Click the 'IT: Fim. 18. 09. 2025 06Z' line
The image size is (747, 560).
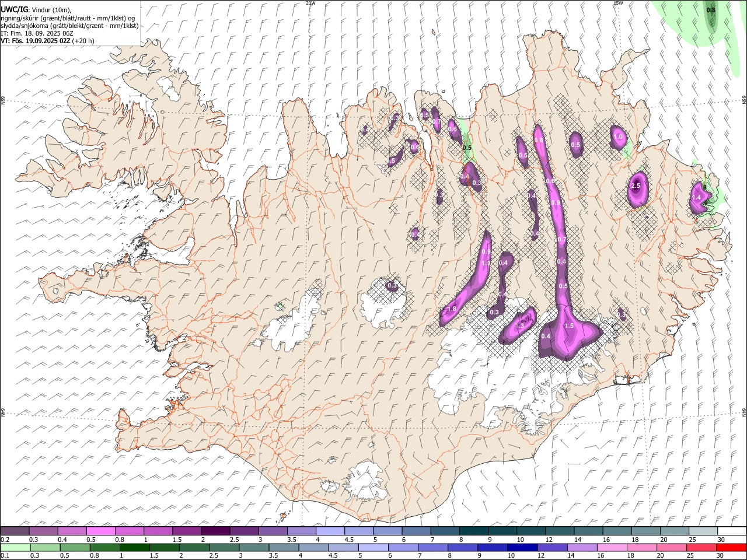[37, 33]
